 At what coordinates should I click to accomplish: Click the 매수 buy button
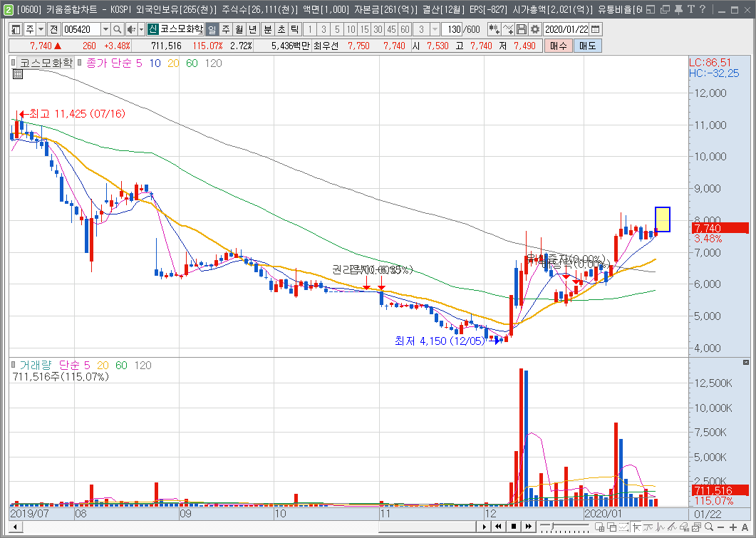(559, 46)
